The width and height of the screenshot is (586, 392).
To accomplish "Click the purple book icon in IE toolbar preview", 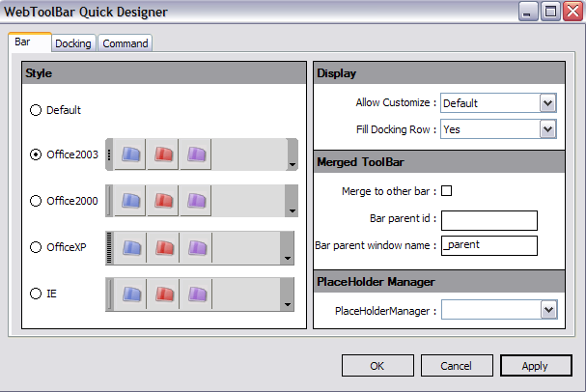I will click(x=196, y=294).
